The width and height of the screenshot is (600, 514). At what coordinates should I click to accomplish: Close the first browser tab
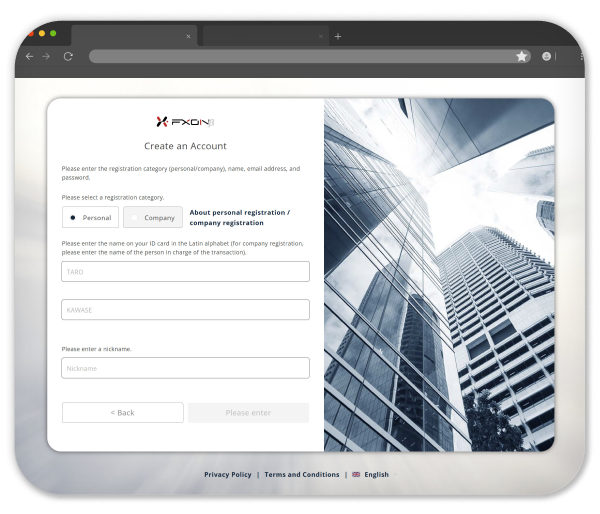(188, 36)
